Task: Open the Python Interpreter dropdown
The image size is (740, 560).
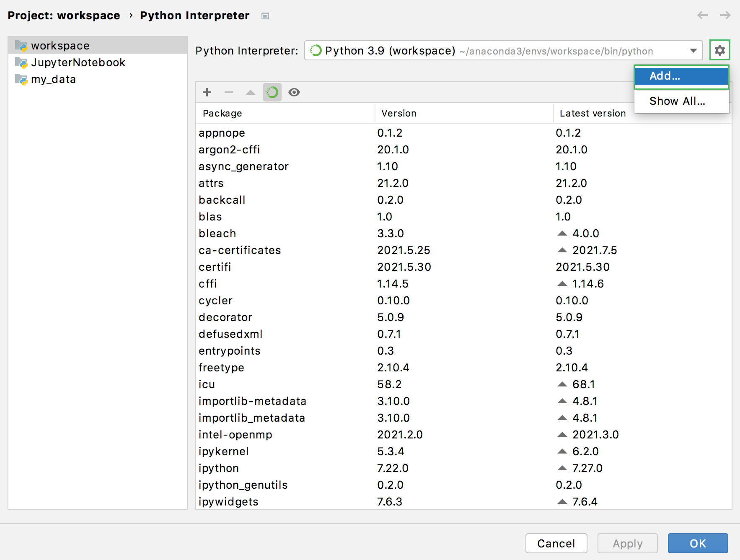Action: tap(693, 51)
